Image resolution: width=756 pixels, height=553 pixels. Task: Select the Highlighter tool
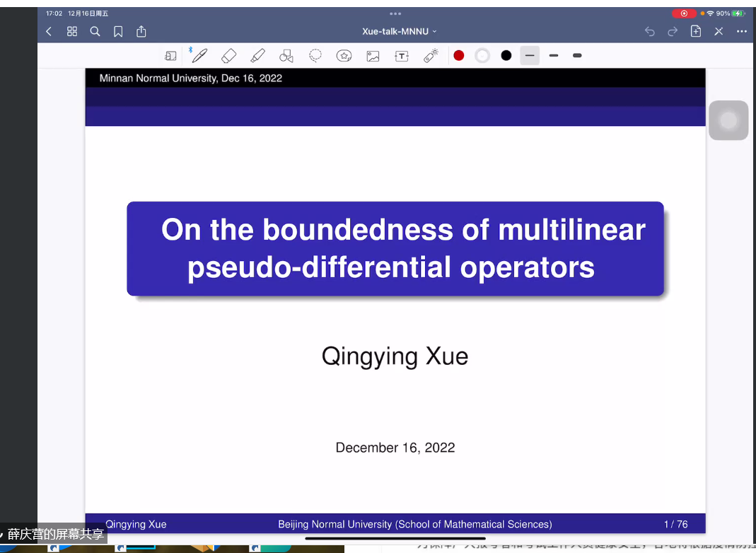point(257,55)
